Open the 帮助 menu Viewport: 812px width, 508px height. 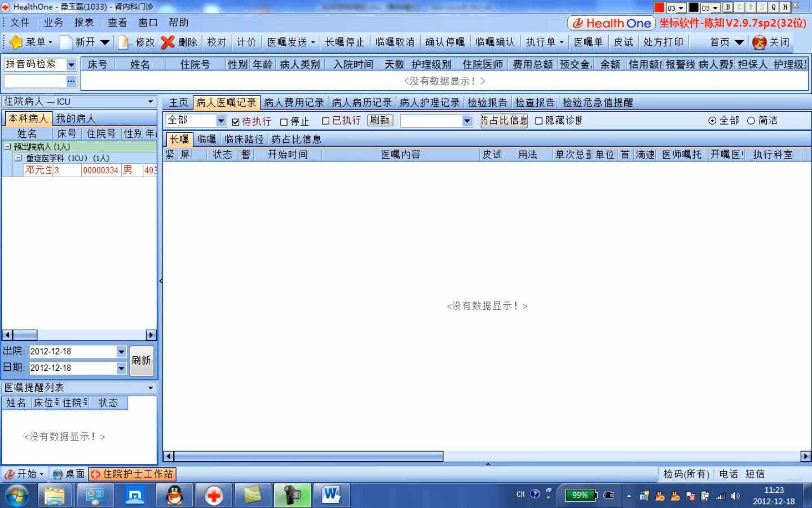(178, 23)
